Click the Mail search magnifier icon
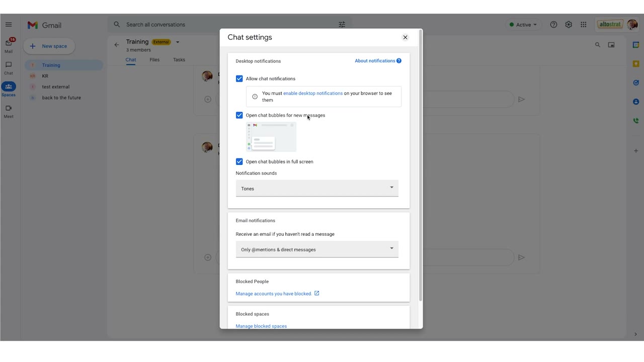This screenshot has width=644, height=362. [x=117, y=25]
